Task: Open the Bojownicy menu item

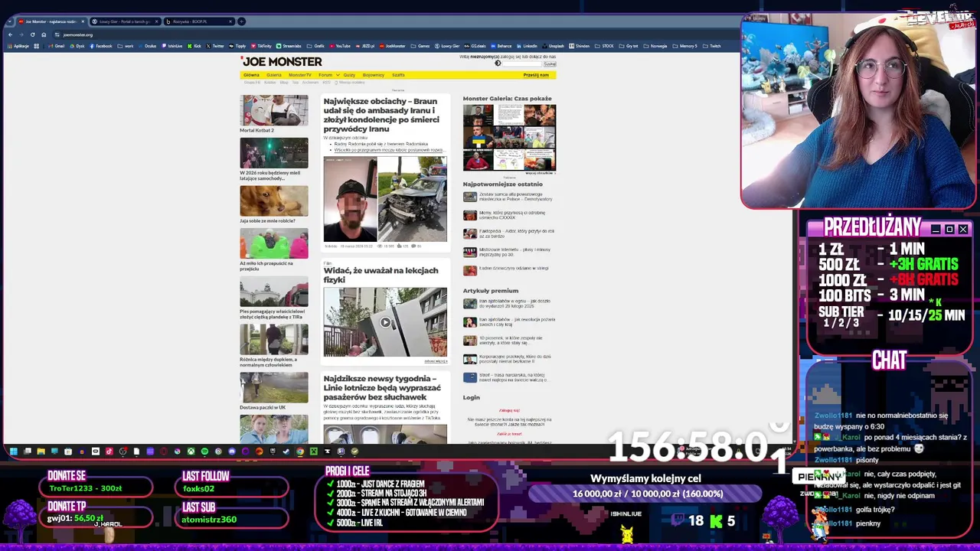Action: click(x=374, y=75)
